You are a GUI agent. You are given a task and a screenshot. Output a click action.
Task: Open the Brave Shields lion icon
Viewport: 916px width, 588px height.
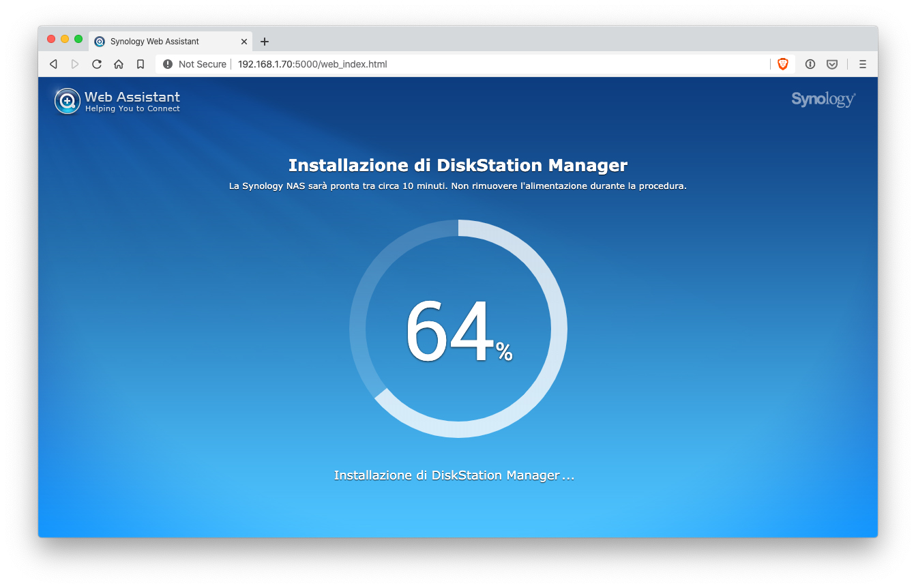tap(783, 64)
